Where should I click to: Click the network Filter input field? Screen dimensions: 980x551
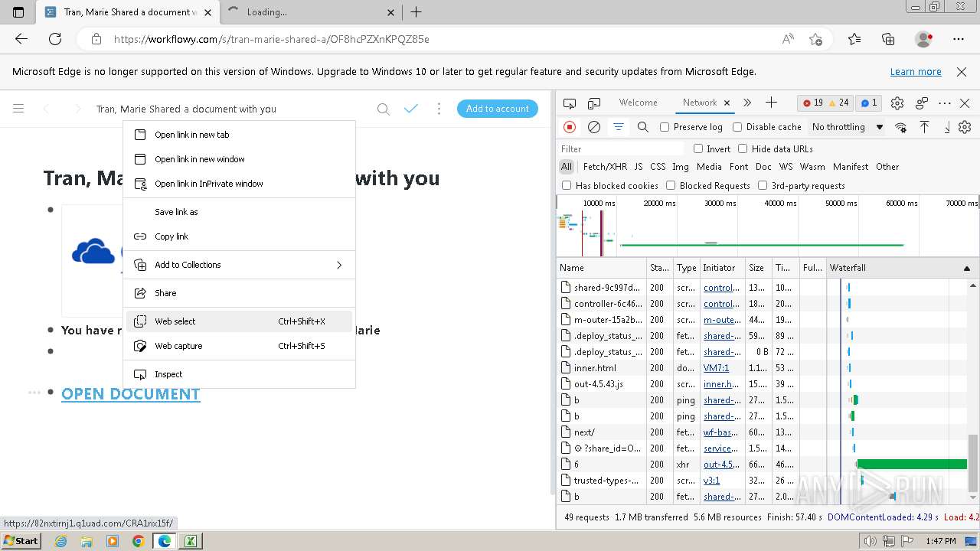coord(621,148)
